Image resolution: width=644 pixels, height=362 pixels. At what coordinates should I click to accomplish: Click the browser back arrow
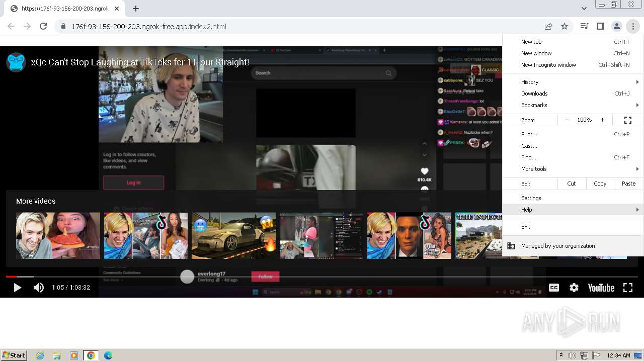tap(11, 26)
